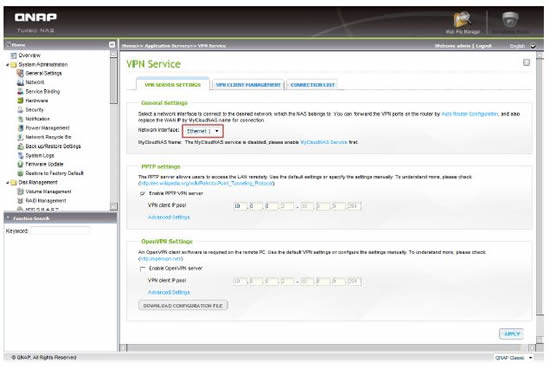
Task: Click Keyword search input field
Action: pos(60,231)
